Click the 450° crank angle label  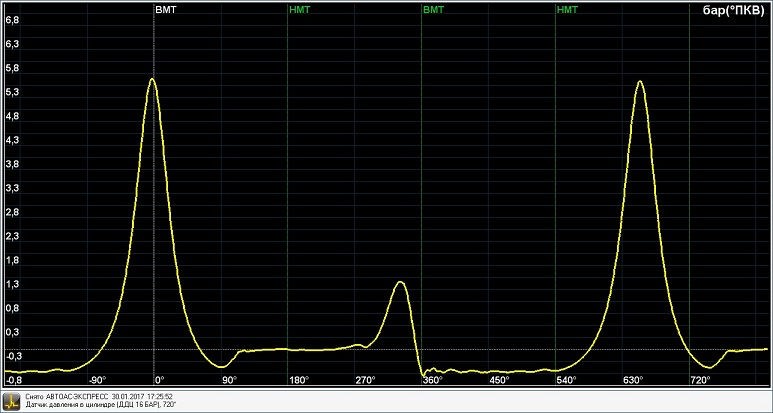click(499, 380)
